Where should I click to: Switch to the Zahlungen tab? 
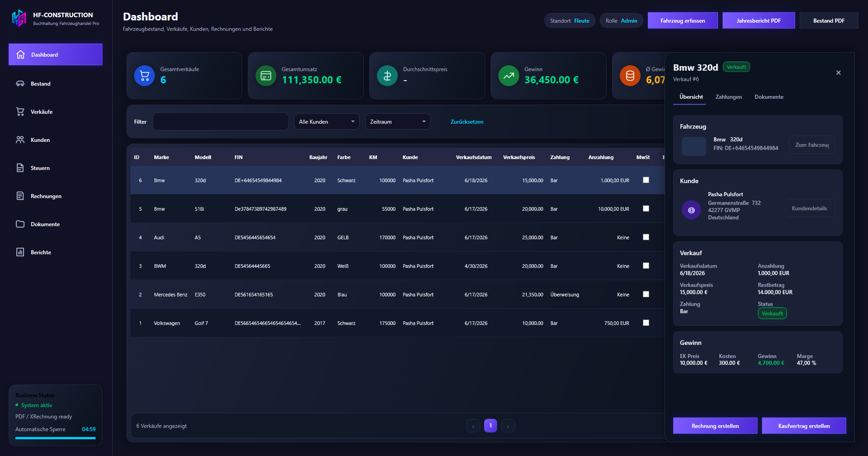tap(728, 97)
